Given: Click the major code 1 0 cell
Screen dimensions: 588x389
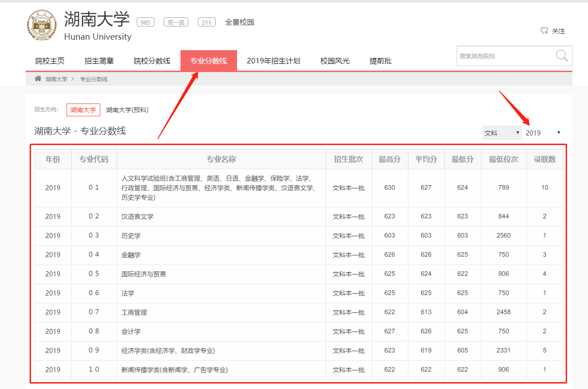Looking at the screenshot, I should click(94, 370).
